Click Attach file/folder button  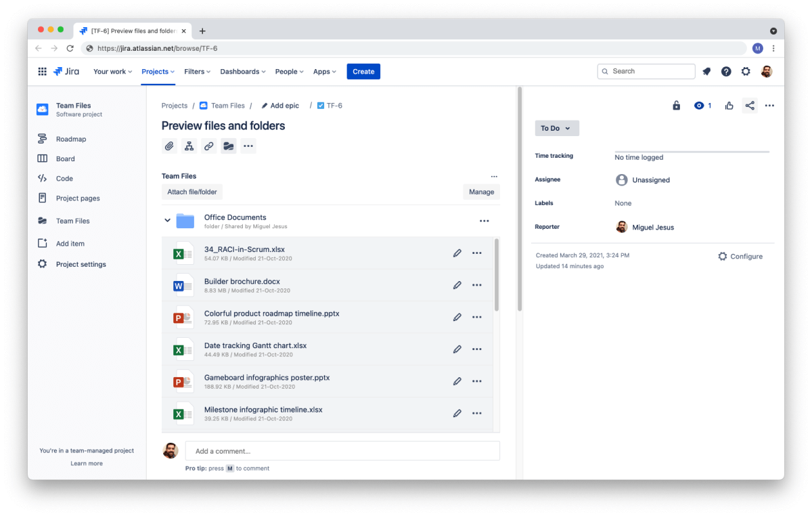coord(192,192)
